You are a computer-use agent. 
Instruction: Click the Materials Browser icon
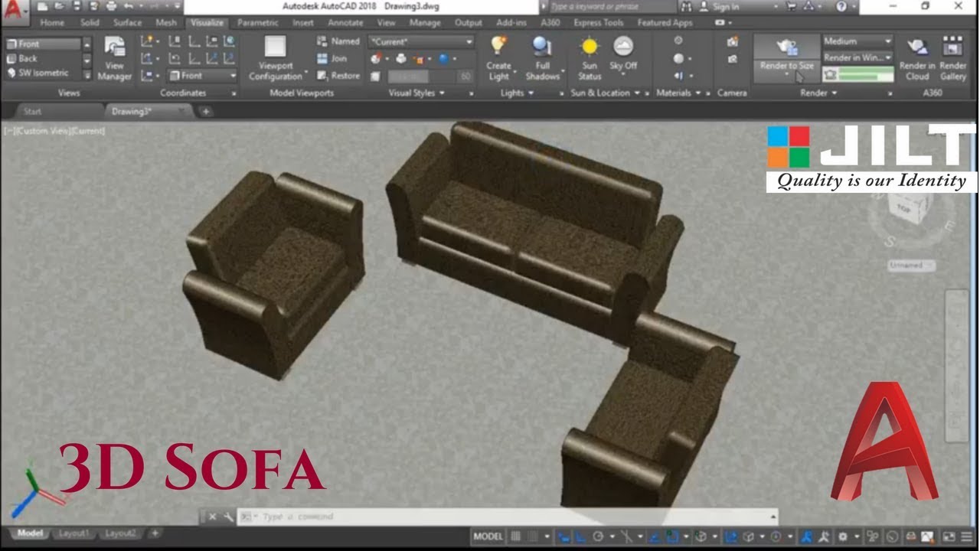[678, 41]
